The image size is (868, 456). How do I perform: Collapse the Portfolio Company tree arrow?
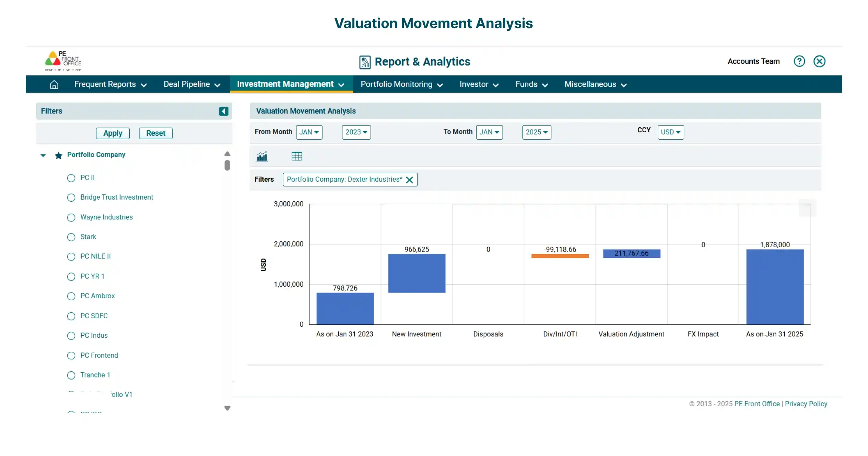[43, 155]
